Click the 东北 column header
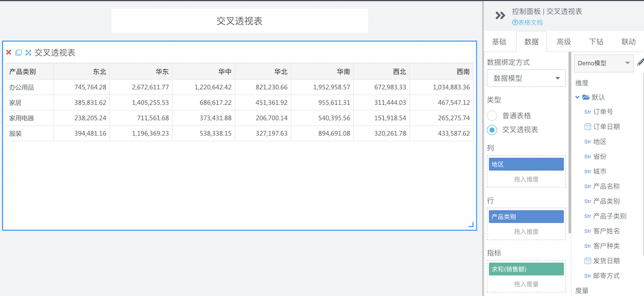Image resolution: width=644 pixels, height=296 pixels. (82, 71)
